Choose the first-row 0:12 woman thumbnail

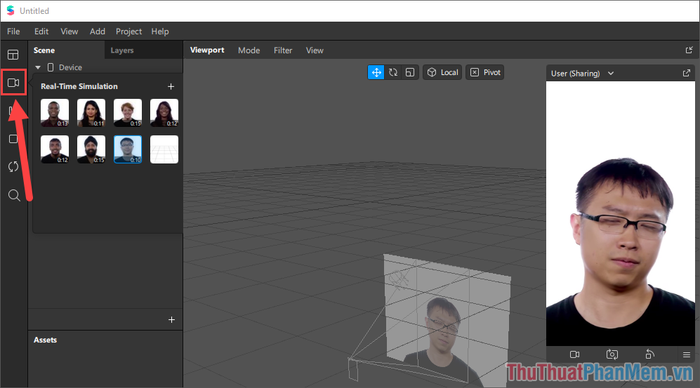coord(164,113)
